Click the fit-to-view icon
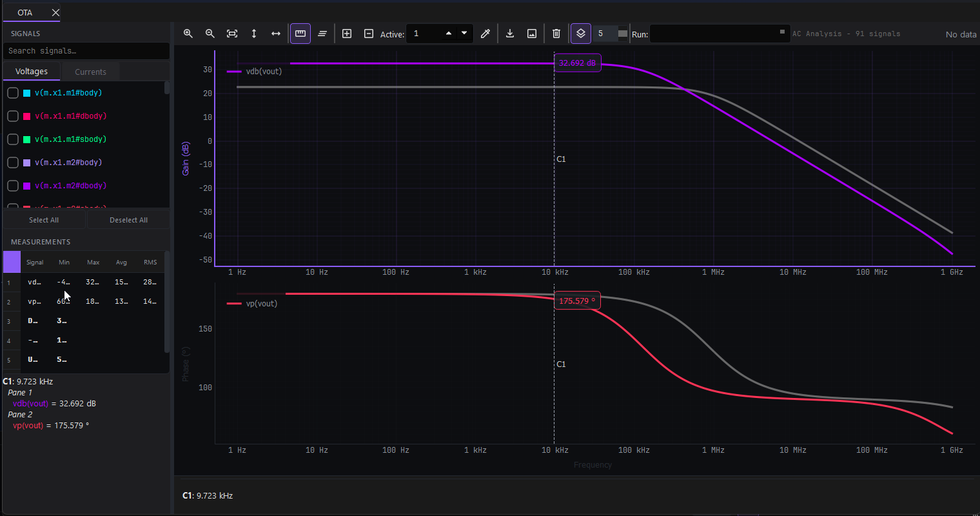 pos(231,34)
